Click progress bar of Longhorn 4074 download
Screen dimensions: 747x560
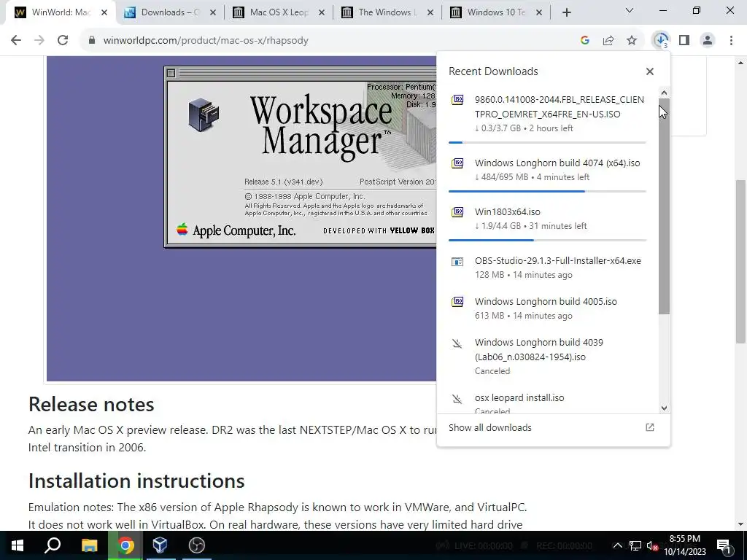547,192
